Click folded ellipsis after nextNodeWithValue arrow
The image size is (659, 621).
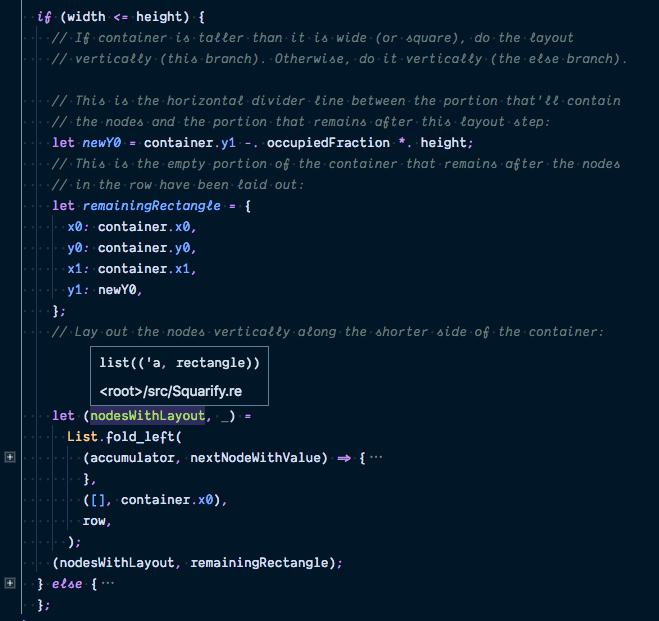click(x=376, y=457)
